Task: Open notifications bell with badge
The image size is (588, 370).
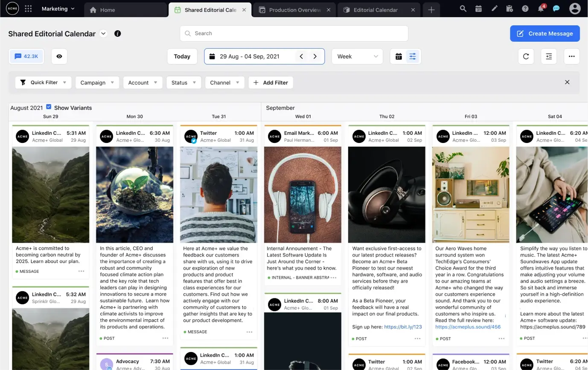Action: tap(541, 9)
